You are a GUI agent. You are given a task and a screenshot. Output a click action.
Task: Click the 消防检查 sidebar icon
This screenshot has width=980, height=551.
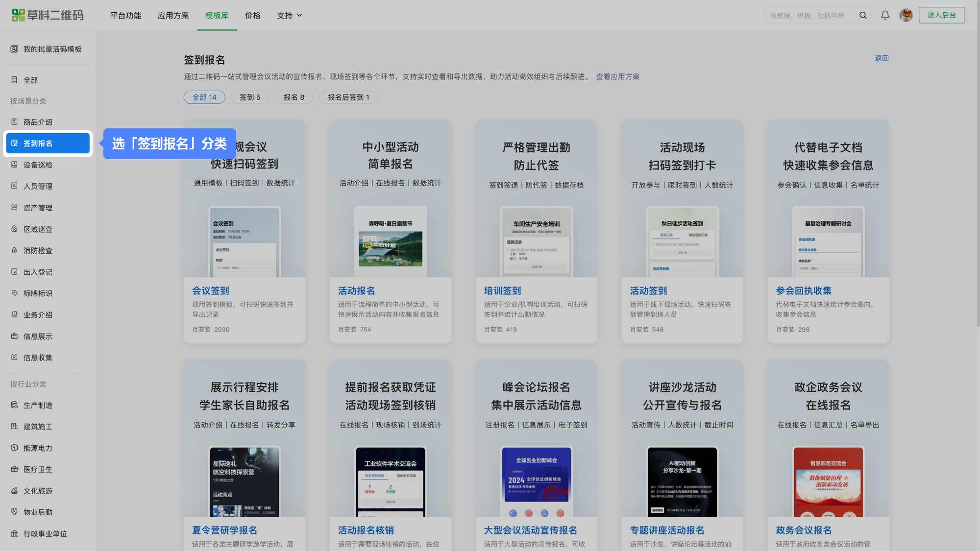point(14,250)
